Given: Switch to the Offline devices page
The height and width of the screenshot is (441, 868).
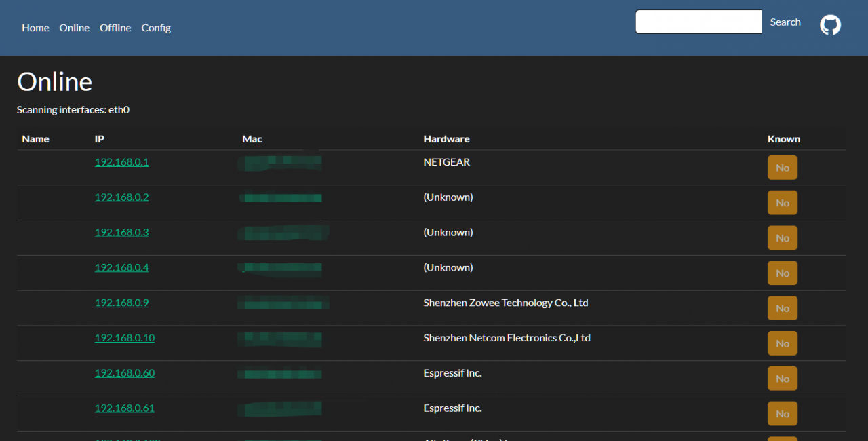Looking at the screenshot, I should (115, 28).
